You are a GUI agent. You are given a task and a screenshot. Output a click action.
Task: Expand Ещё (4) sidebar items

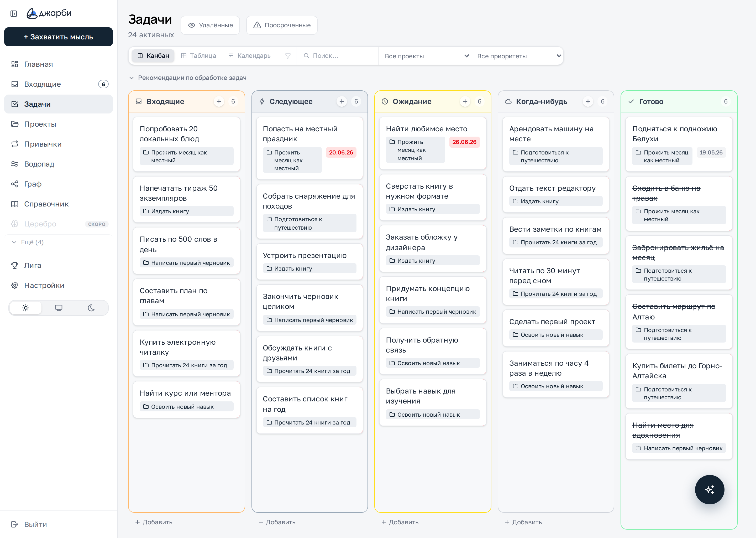tap(28, 242)
